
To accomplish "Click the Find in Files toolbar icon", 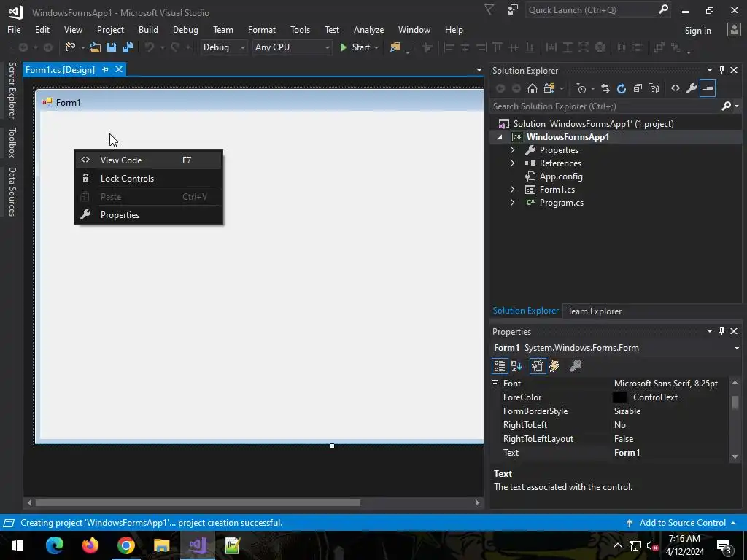I will (x=395, y=47).
